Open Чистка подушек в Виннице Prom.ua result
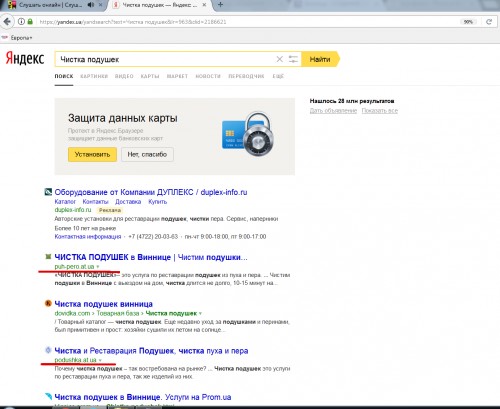 pos(143,397)
